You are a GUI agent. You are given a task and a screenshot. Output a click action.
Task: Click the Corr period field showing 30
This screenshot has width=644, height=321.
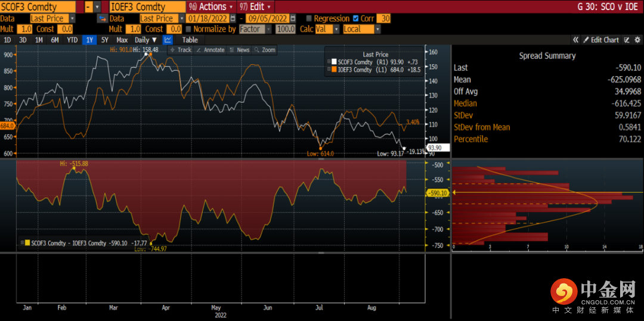(x=383, y=18)
